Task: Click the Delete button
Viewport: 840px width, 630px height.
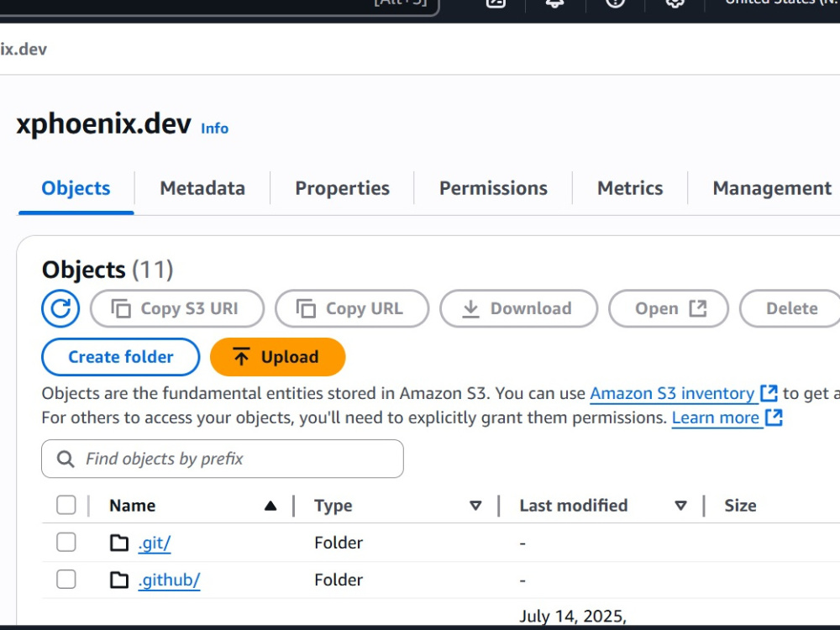Action: (x=790, y=308)
